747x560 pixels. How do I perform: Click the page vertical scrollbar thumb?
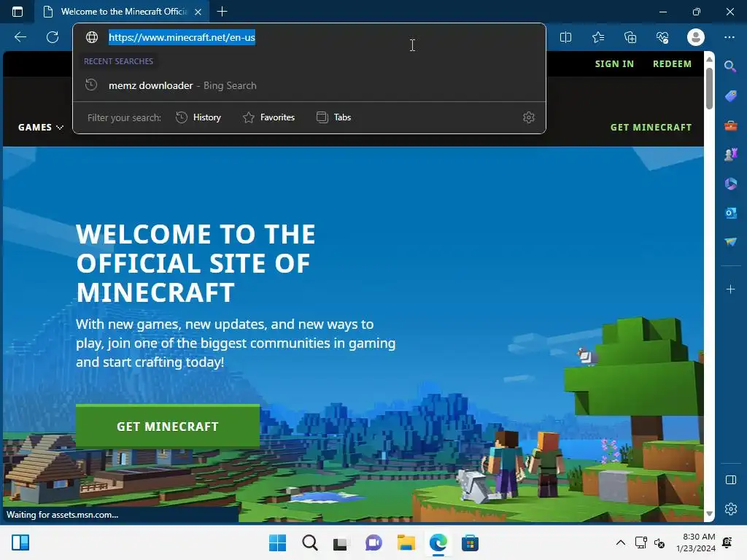pyautogui.click(x=709, y=88)
